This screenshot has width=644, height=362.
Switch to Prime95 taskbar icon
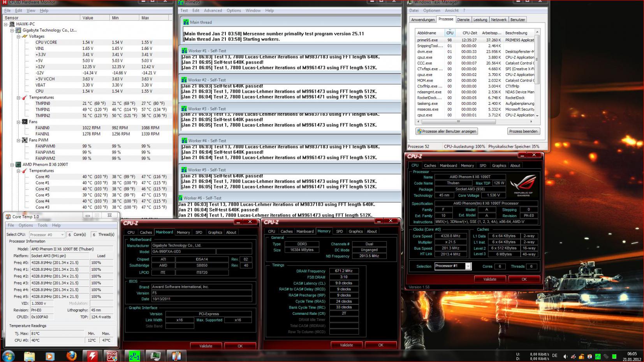[x=134, y=356]
